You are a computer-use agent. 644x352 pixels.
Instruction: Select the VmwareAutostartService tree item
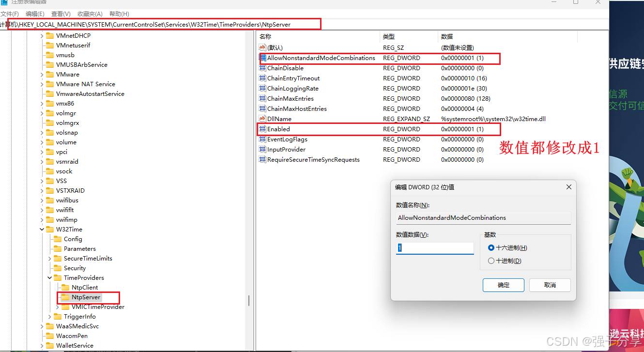90,93
